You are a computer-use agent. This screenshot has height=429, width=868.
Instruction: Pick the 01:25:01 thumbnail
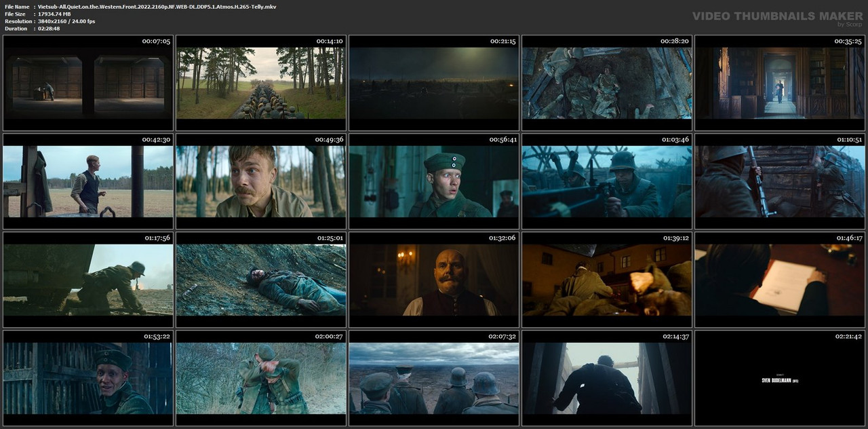coord(261,280)
